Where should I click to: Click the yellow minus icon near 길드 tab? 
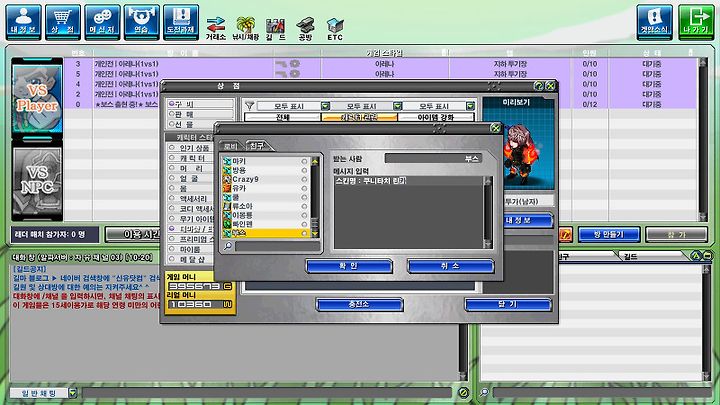tap(707, 255)
